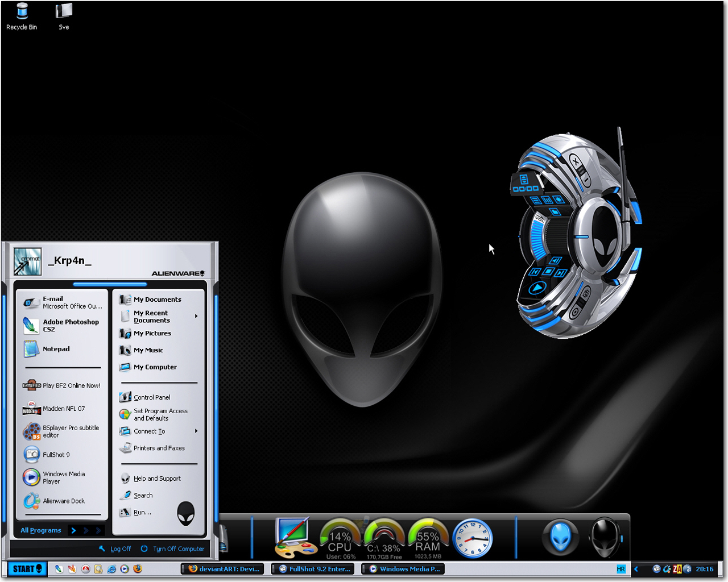728x582 pixels.
Task: Expand My Recent Documents submenu arrow
Action: click(x=196, y=316)
